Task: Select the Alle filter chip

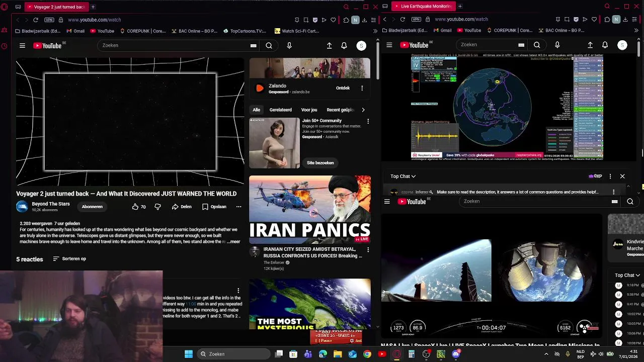Action: coord(257,110)
